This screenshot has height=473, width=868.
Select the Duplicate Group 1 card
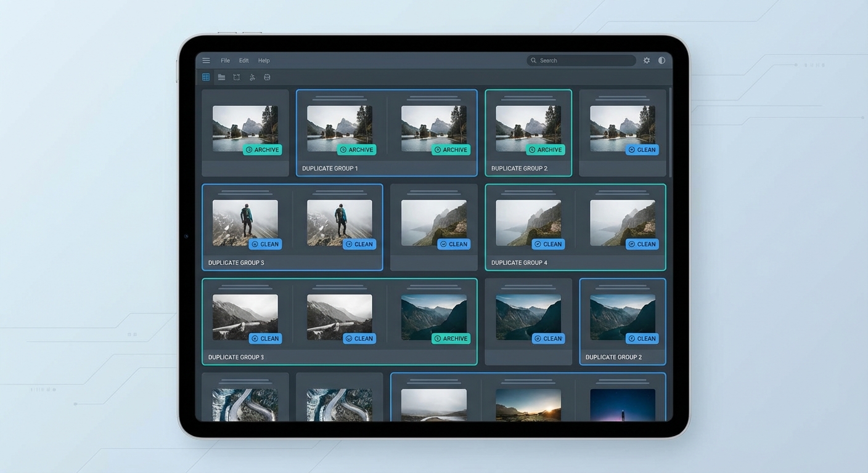pos(387,168)
